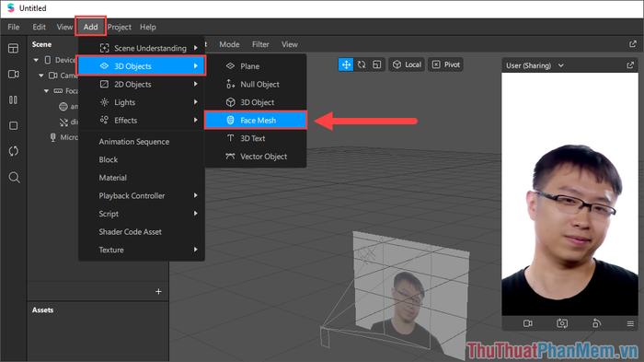Viewport: 644px width, 362px height.
Task: Select the Move manipulator tool
Action: click(x=346, y=64)
